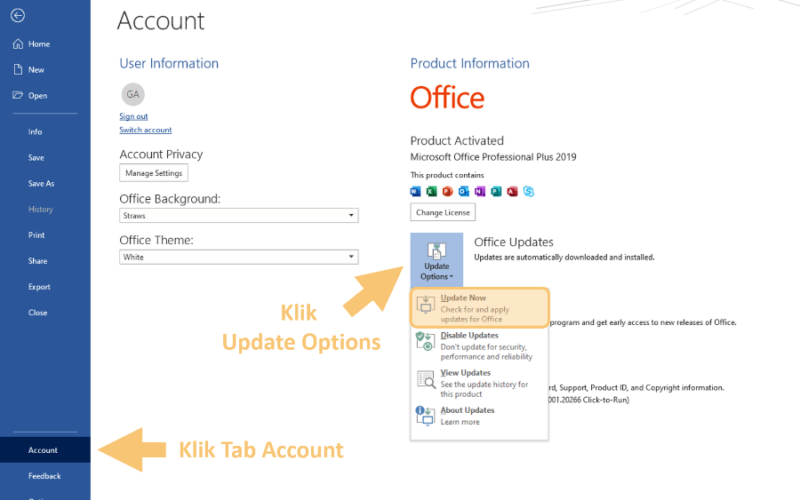The height and width of the screenshot is (500, 800).
Task: Click the View Updates magnifier icon
Action: coord(426,380)
